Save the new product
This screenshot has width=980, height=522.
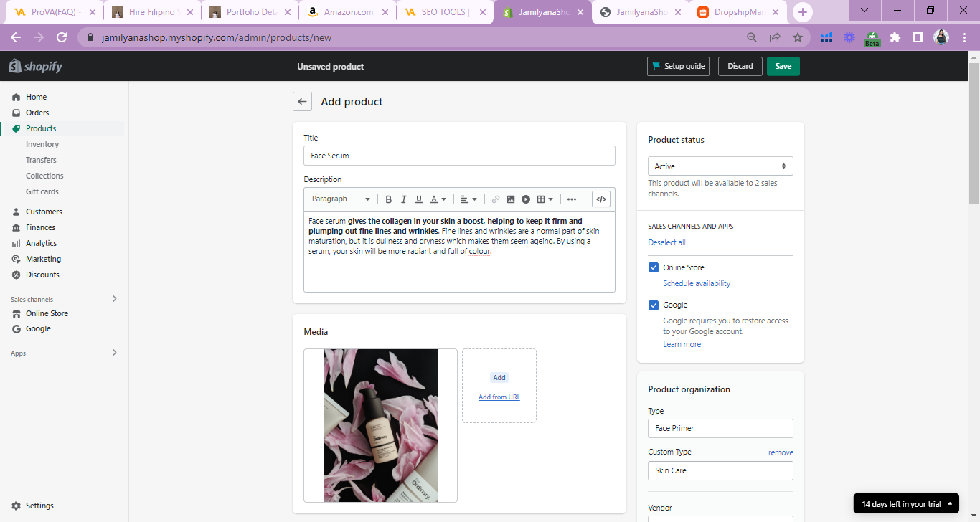click(x=783, y=66)
